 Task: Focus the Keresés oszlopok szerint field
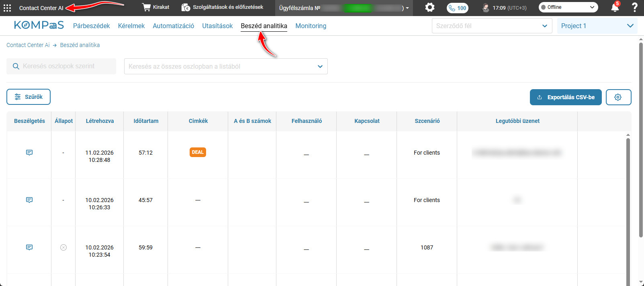pos(61,66)
